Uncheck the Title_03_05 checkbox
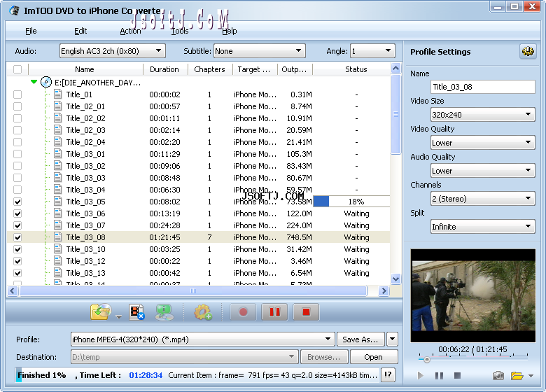This screenshot has width=546, height=392. [x=17, y=202]
